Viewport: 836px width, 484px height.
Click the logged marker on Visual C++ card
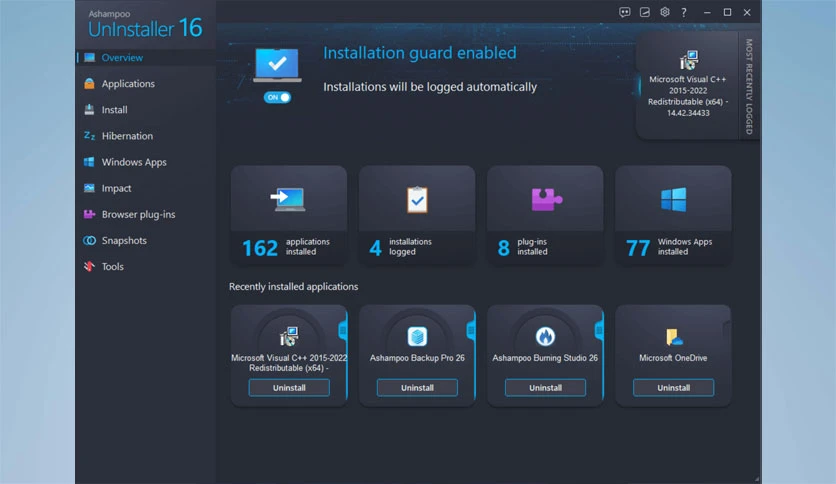(x=343, y=330)
